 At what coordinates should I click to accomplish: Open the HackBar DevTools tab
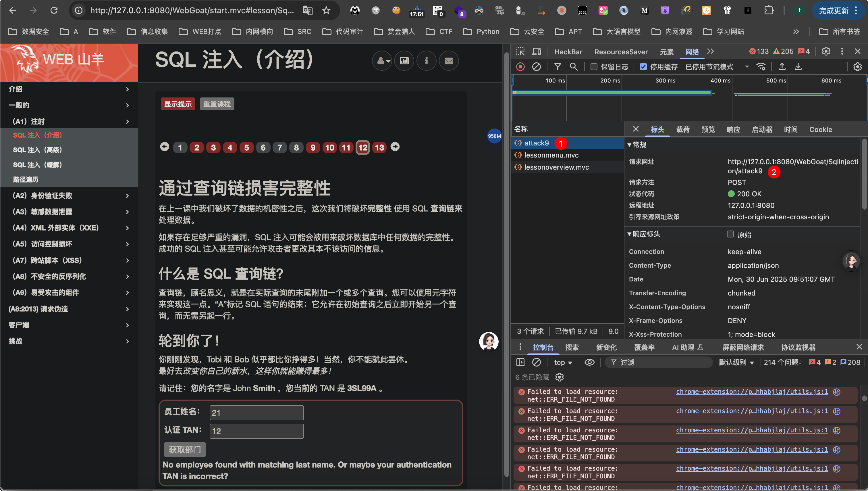[568, 51]
